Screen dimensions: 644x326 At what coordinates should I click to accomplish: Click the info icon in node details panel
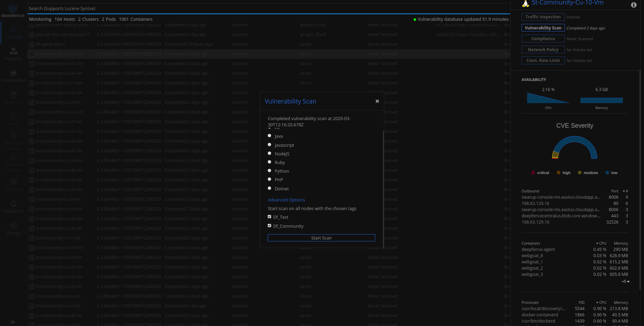point(634,5)
